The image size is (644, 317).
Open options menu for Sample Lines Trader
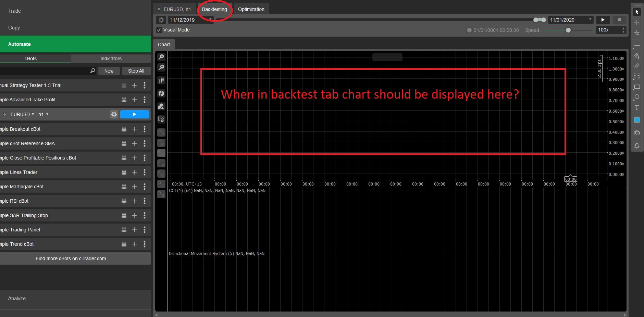[145, 172]
